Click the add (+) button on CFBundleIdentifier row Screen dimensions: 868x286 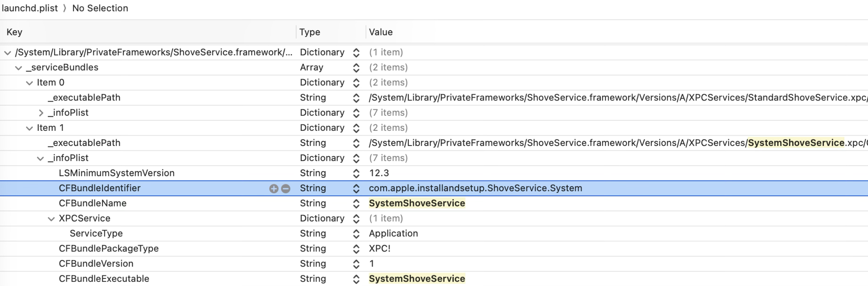(x=274, y=188)
